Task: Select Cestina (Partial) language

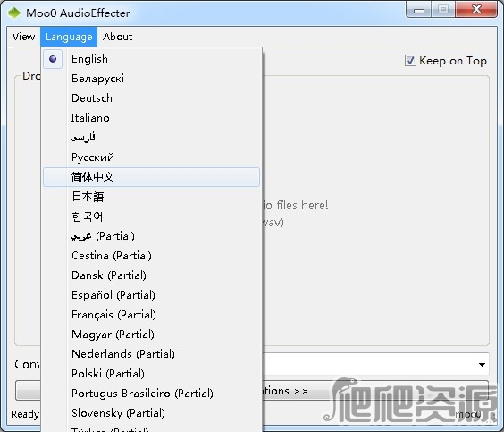Action: 151,256
